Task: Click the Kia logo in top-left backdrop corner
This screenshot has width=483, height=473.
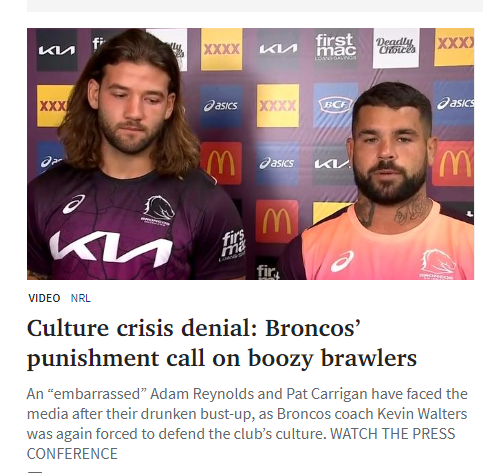Action: click(x=57, y=50)
